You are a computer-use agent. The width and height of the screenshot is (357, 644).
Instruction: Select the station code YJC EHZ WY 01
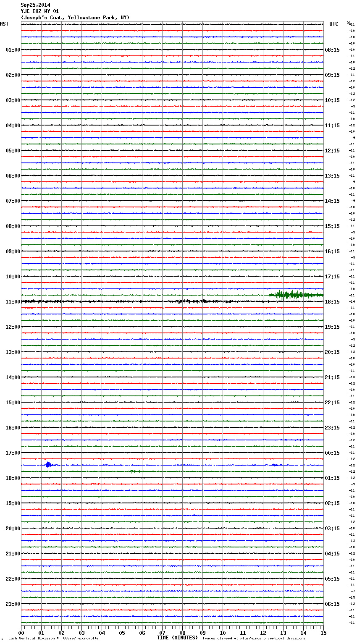[40, 11]
